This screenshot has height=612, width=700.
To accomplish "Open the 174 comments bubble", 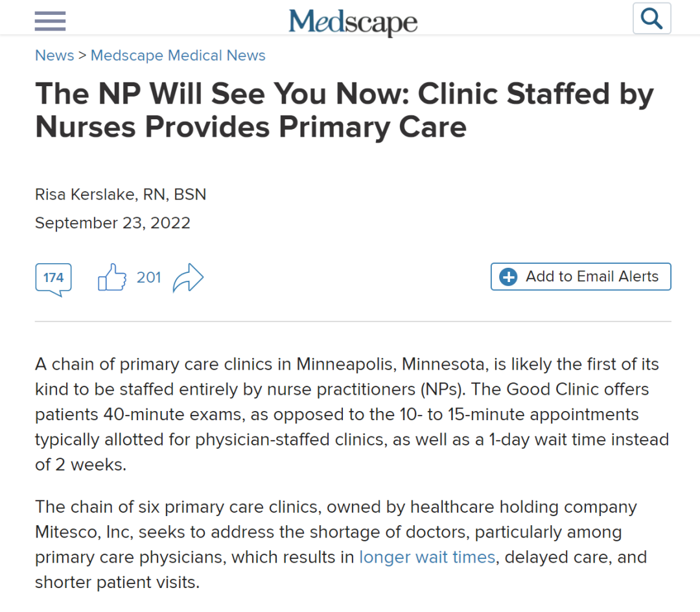I will [x=53, y=280].
